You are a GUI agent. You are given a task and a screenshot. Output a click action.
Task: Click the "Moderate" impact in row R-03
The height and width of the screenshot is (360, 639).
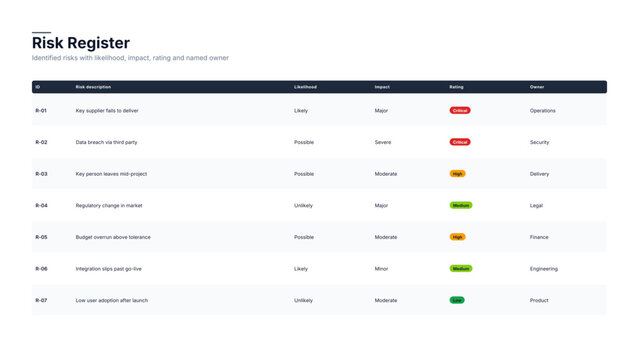pos(386,174)
